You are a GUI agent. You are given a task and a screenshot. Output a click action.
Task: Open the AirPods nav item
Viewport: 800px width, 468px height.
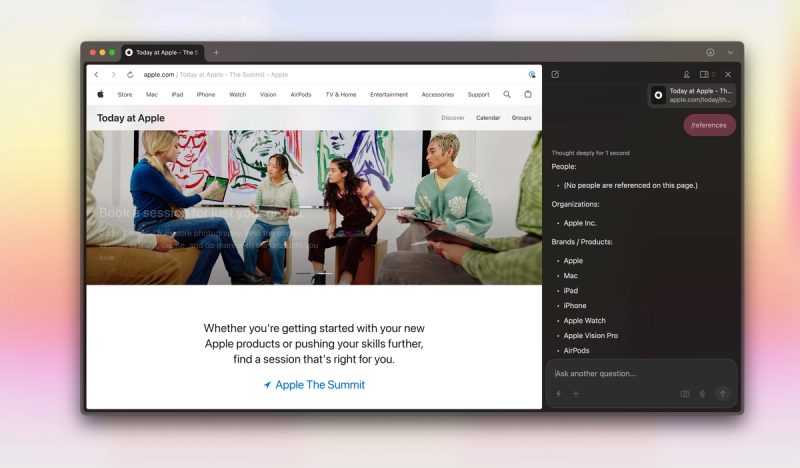click(301, 94)
